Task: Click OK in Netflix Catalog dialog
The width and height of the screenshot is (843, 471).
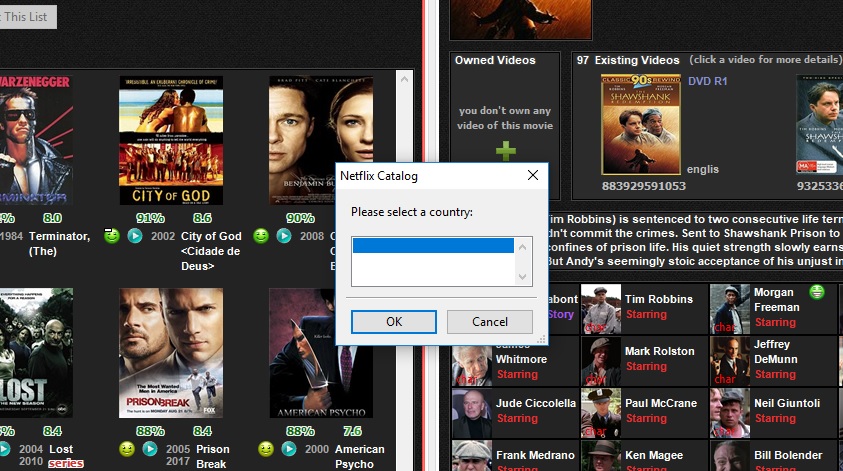Action: click(394, 322)
